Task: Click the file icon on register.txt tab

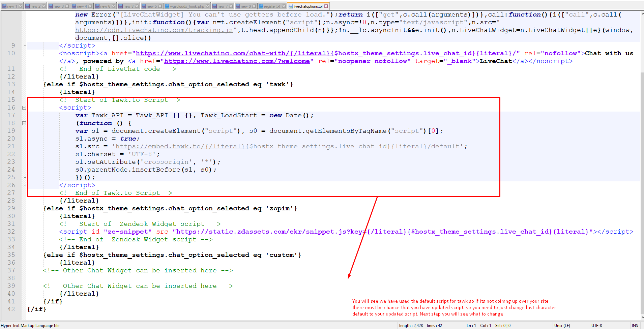Action: (x=261, y=6)
